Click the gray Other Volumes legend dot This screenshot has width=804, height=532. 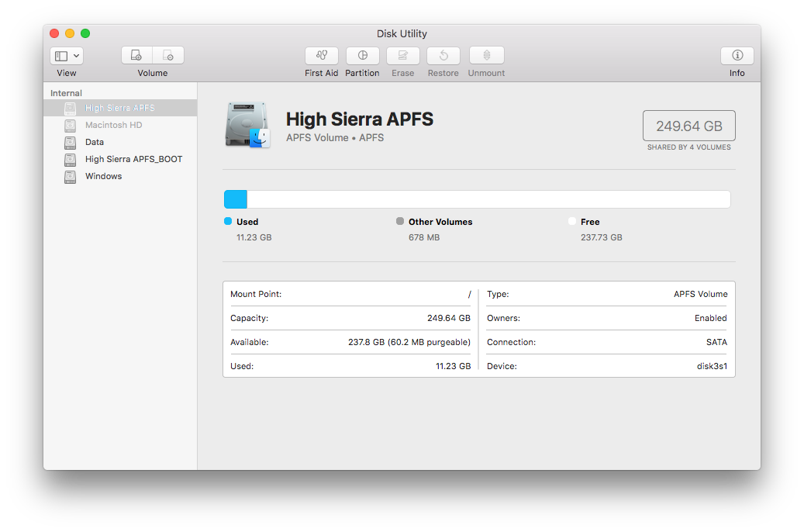400,221
